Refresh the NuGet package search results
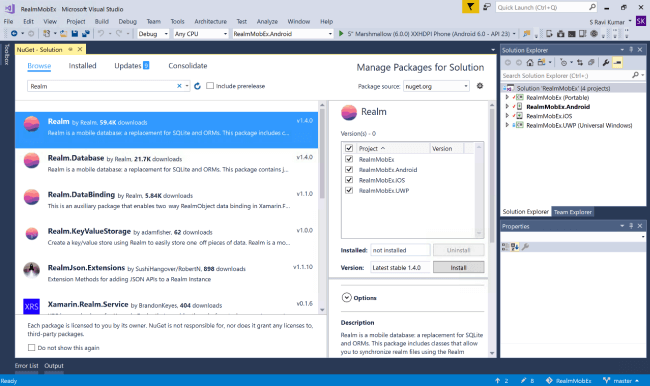The height and width of the screenshot is (386, 650). point(197,86)
